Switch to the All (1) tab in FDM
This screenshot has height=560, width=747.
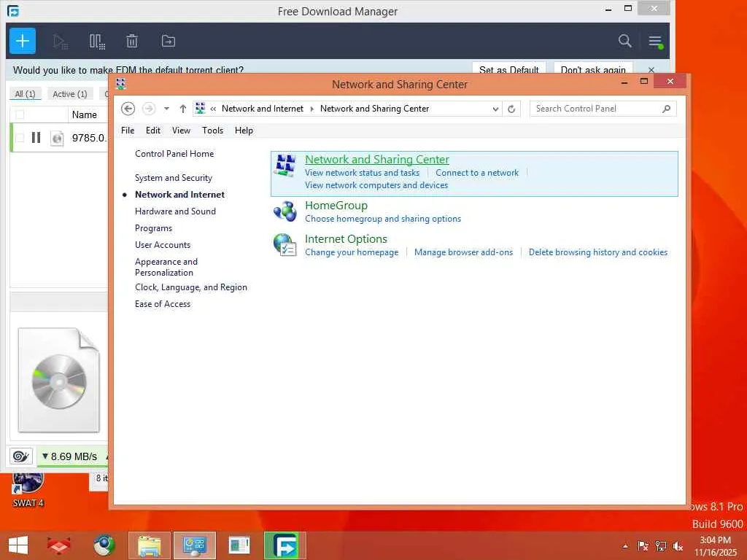coord(26,94)
